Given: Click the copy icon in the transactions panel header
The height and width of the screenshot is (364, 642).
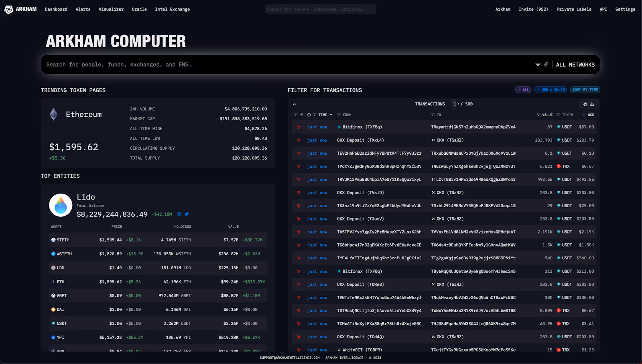Looking at the screenshot, I should 584,104.
